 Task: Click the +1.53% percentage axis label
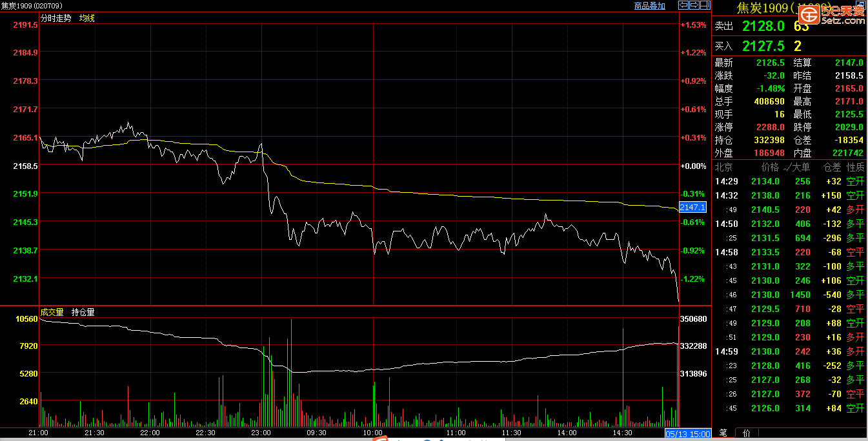[x=694, y=24]
